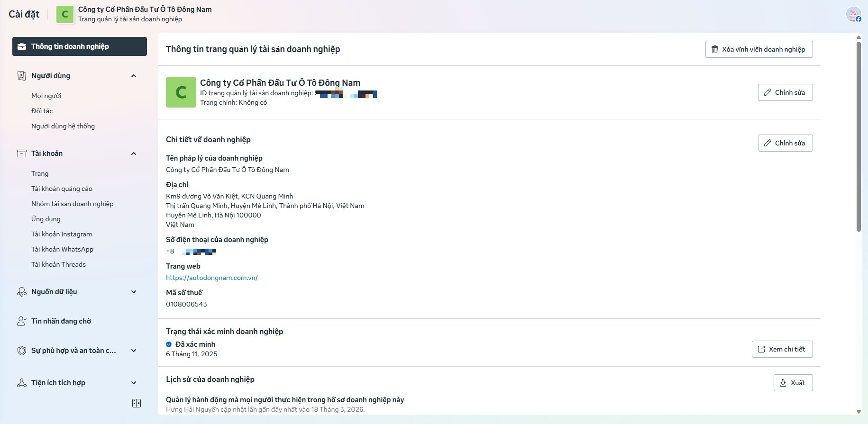The height and width of the screenshot is (424, 868).
Task: Click the tax code 0108006543
Action: 186,304
